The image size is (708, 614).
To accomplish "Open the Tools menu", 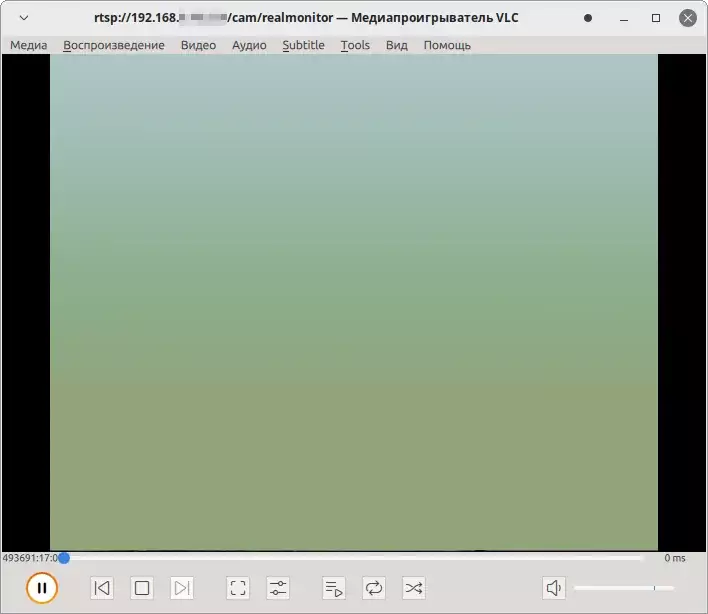I will coord(355,45).
